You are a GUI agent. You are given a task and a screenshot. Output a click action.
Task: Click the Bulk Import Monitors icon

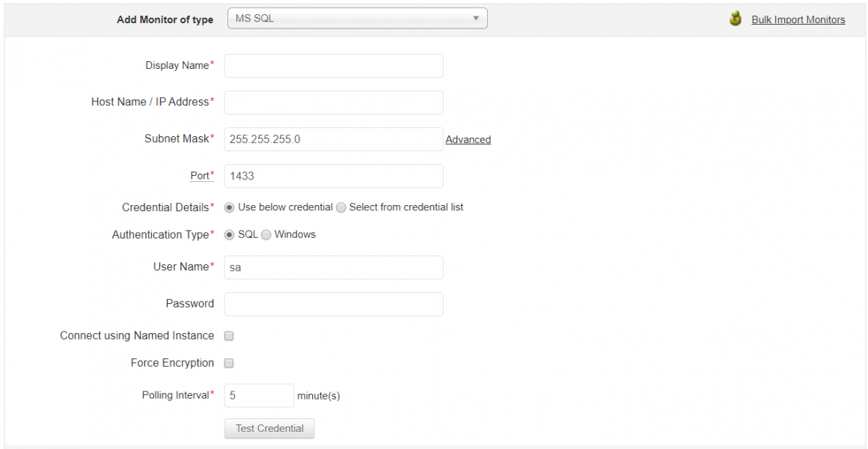[736, 19]
